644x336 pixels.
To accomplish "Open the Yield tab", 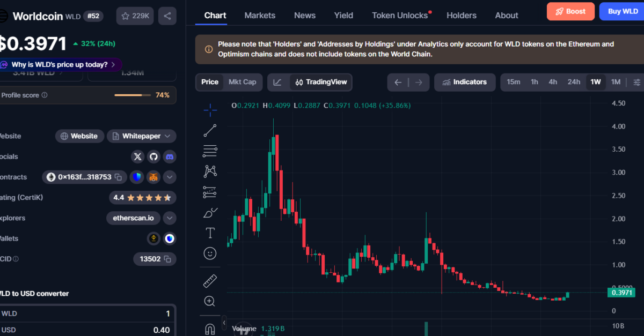I will click(344, 16).
